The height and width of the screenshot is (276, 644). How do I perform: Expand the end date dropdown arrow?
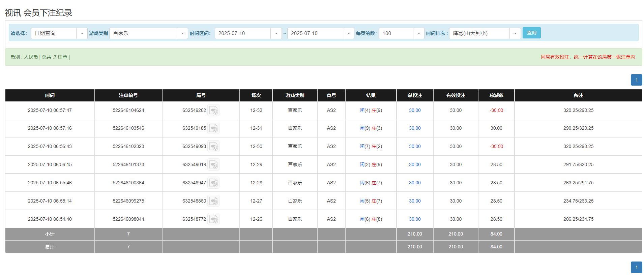348,33
